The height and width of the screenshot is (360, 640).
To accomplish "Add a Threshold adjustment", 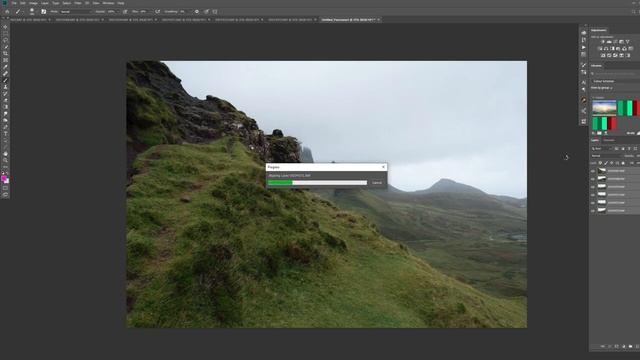I will (x=615, y=56).
